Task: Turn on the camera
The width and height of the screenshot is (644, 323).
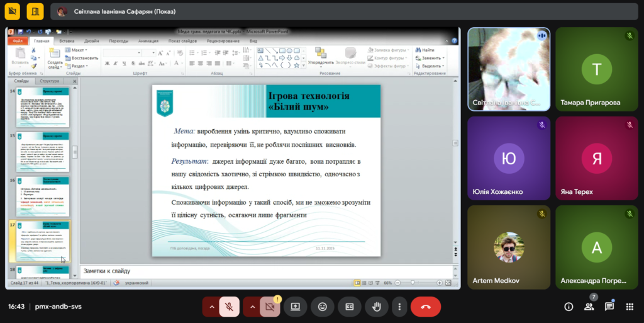Action: click(x=270, y=307)
